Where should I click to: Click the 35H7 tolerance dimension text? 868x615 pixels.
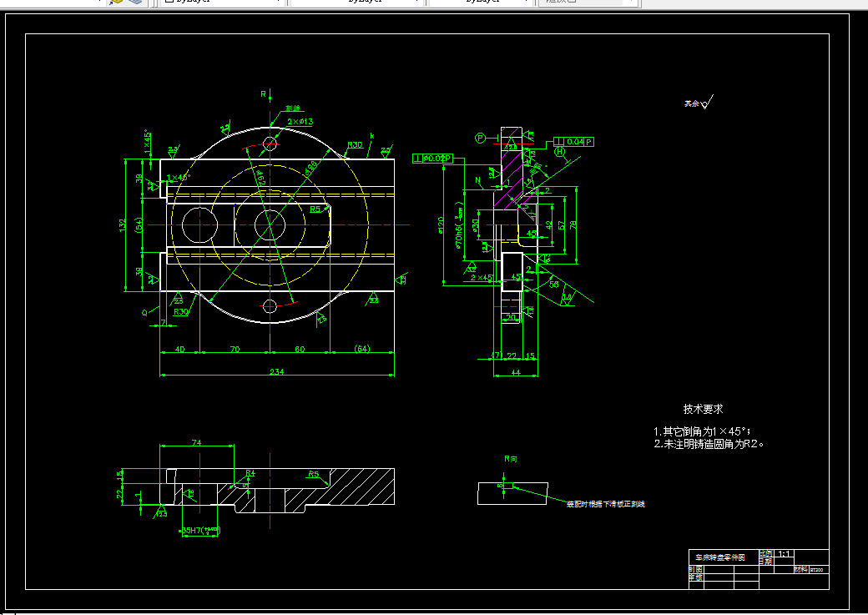coord(201,531)
